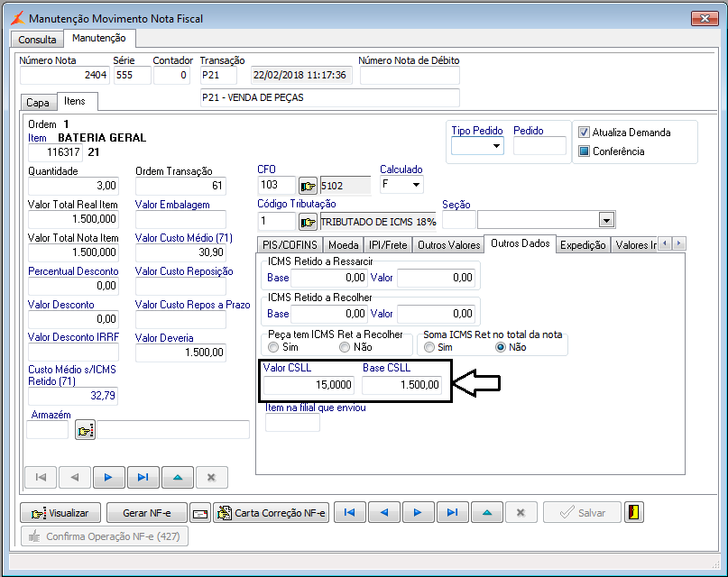This screenshot has width=728, height=577.
Task: Uncheck the Atualiza Demanda checkbox
Action: click(584, 133)
